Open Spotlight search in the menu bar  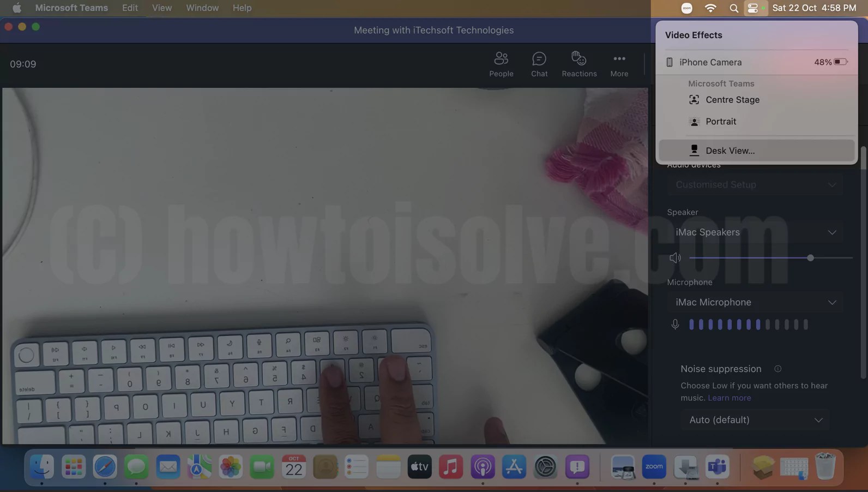(734, 8)
